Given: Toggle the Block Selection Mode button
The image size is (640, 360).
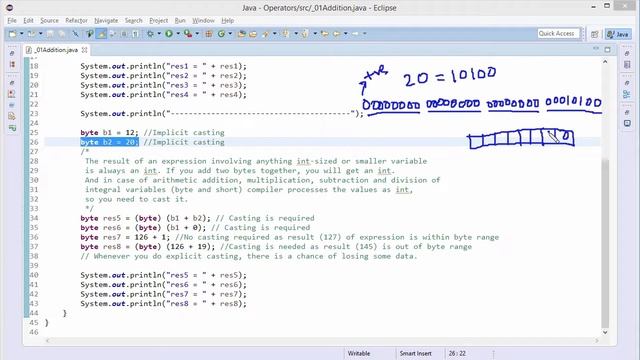Looking at the screenshot, I should (x=124, y=34).
